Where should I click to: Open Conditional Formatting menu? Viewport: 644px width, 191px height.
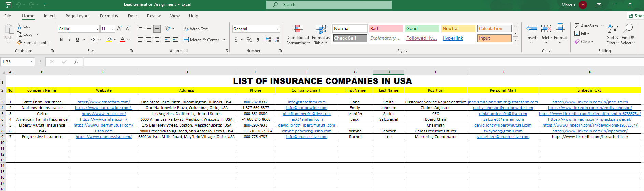pyautogui.click(x=298, y=34)
